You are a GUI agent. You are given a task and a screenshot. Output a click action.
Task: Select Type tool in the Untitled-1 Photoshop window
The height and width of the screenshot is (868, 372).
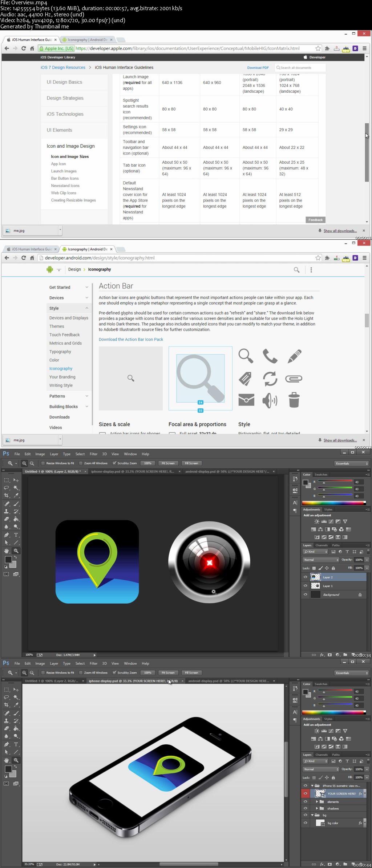16,535
